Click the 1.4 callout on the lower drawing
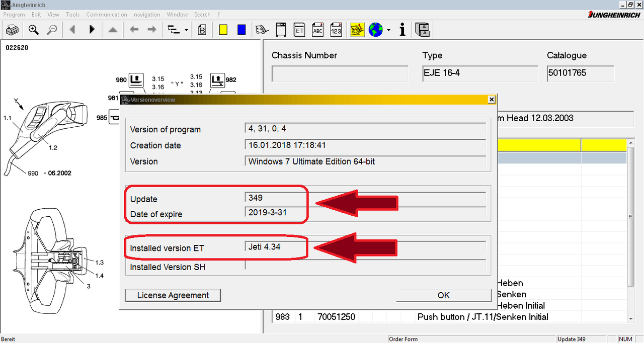Image resolution: width=644 pixels, height=343 pixels. [100, 275]
